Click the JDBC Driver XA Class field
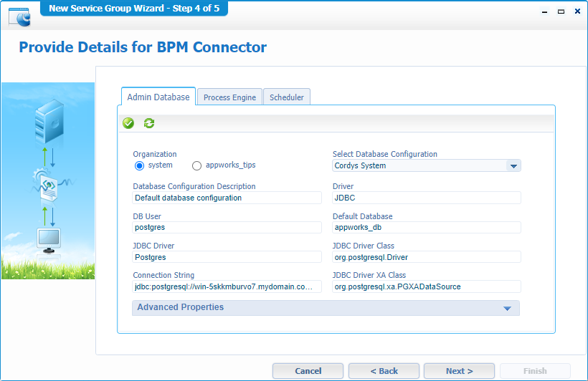Viewport: 588px width, 381px height. pyautogui.click(x=427, y=286)
